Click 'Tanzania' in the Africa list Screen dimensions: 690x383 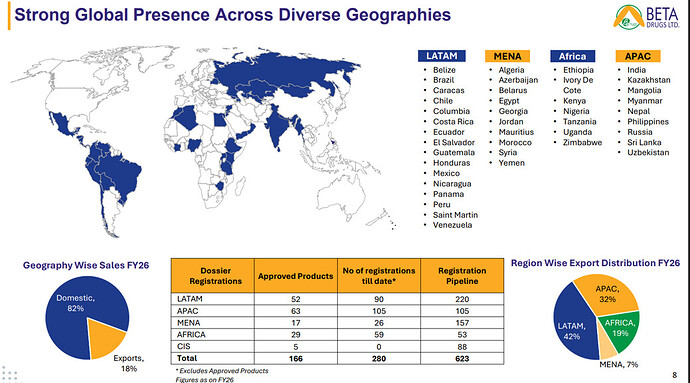pyautogui.click(x=580, y=122)
